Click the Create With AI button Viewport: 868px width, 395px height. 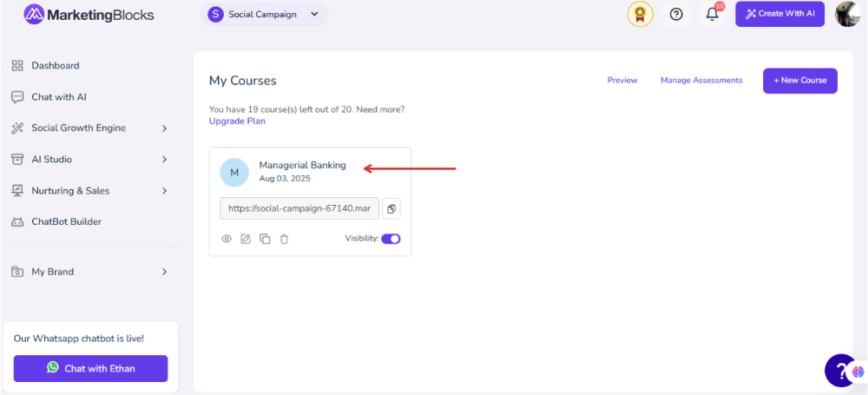pyautogui.click(x=779, y=14)
